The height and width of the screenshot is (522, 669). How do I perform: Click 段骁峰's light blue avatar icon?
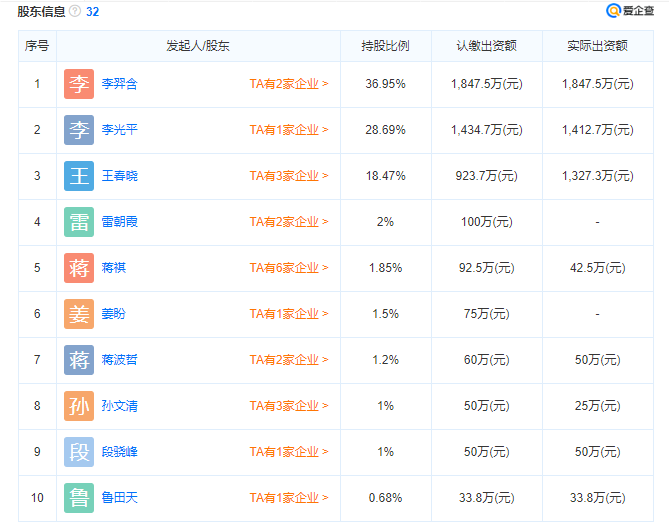pyautogui.click(x=79, y=452)
